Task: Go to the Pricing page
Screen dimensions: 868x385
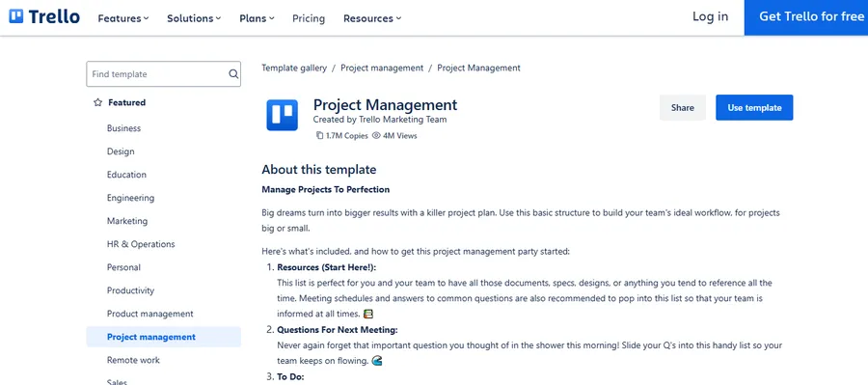Action: 309,18
